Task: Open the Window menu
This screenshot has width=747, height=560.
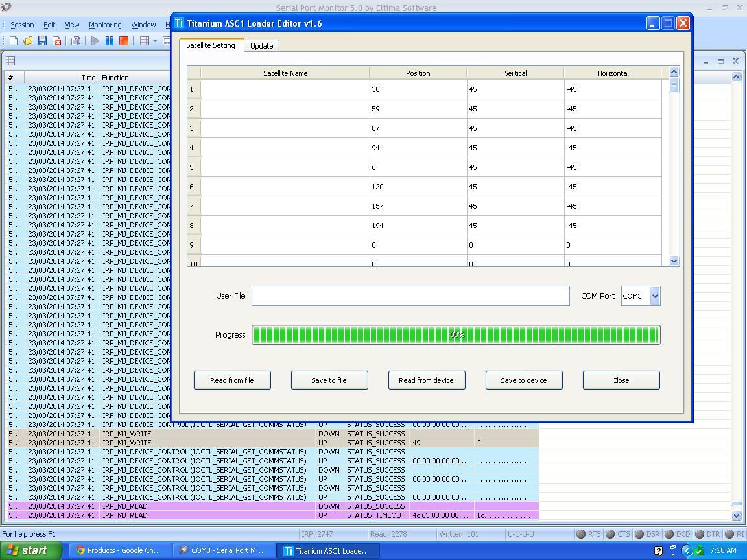Action: tap(143, 25)
